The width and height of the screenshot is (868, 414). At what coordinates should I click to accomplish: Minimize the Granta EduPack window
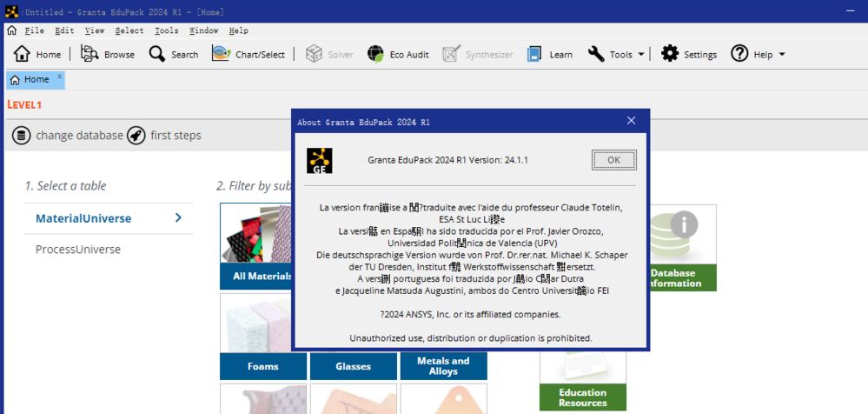[851, 11]
